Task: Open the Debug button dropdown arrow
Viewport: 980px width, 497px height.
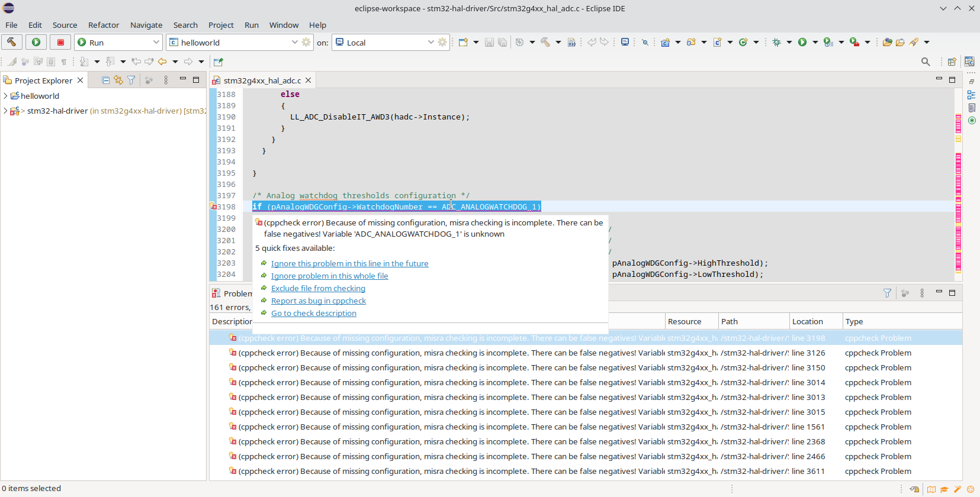Action: (x=789, y=42)
